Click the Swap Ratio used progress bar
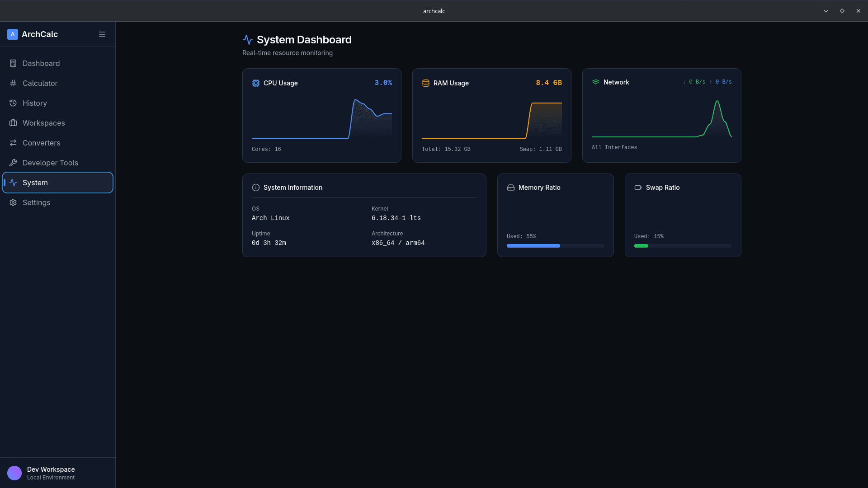The width and height of the screenshot is (868, 488). click(683, 246)
